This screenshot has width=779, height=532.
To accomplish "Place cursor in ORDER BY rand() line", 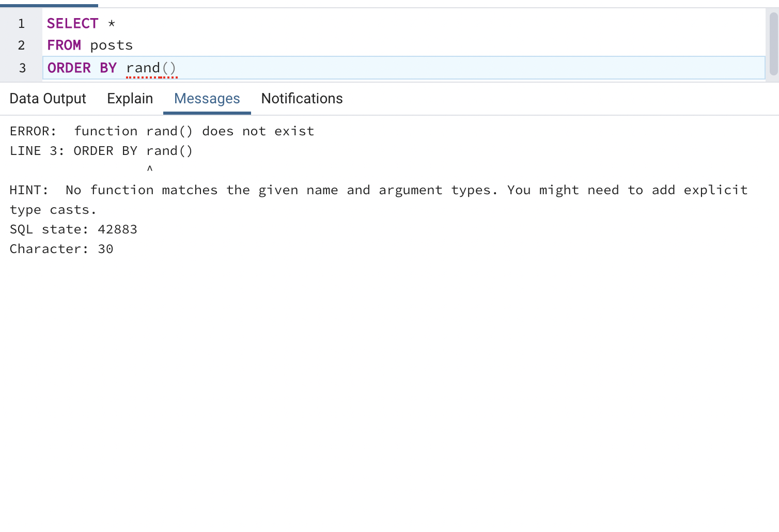I will [403, 68].
